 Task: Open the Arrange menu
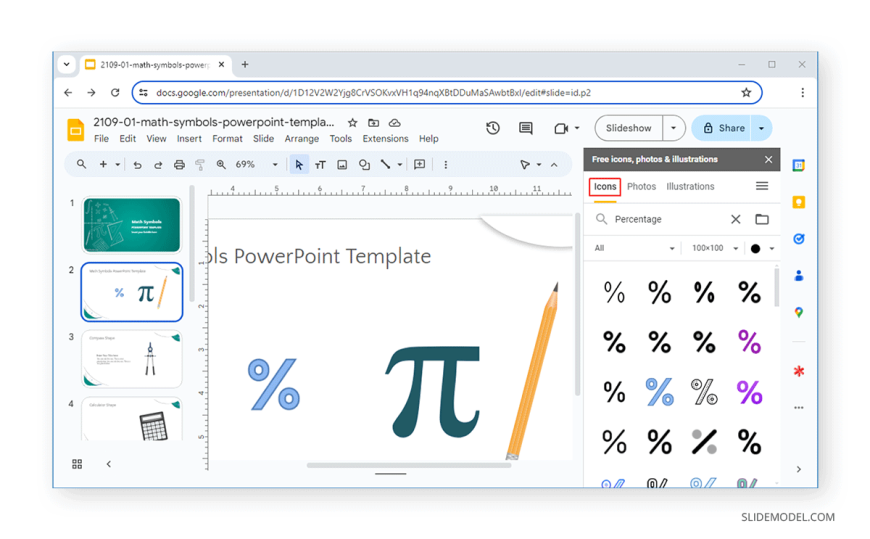(302, 139)
